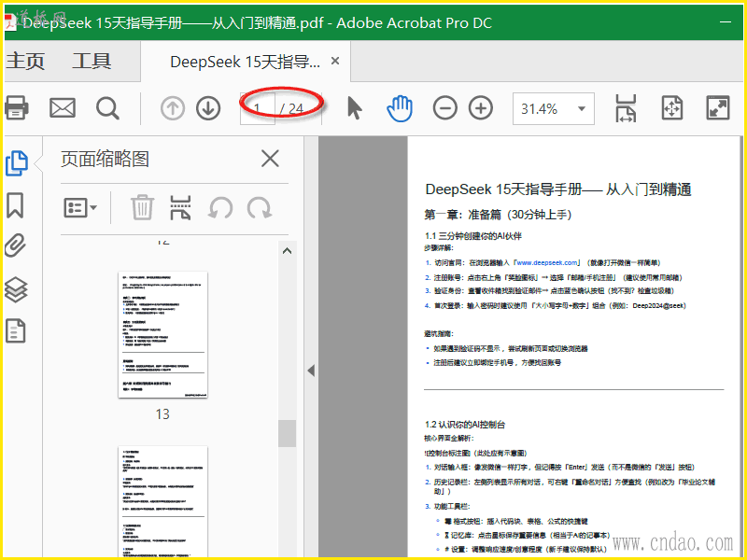Click the Print icon in the toolbar
Screen dimensions: 747x560
pyautogui.click(x=16, y=108)
